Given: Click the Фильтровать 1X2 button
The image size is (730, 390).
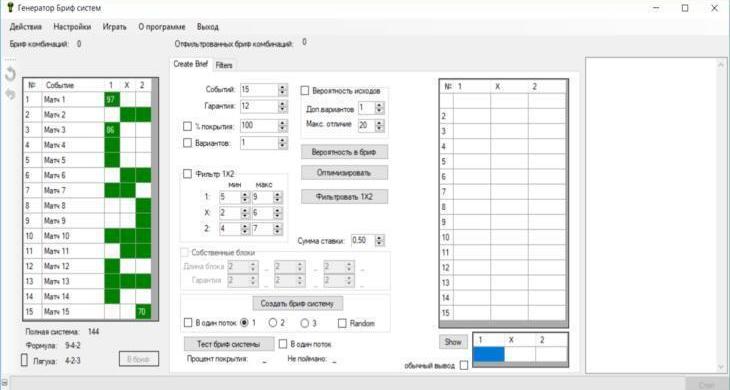Looking at the screenshot, I should tap(344, 197).
